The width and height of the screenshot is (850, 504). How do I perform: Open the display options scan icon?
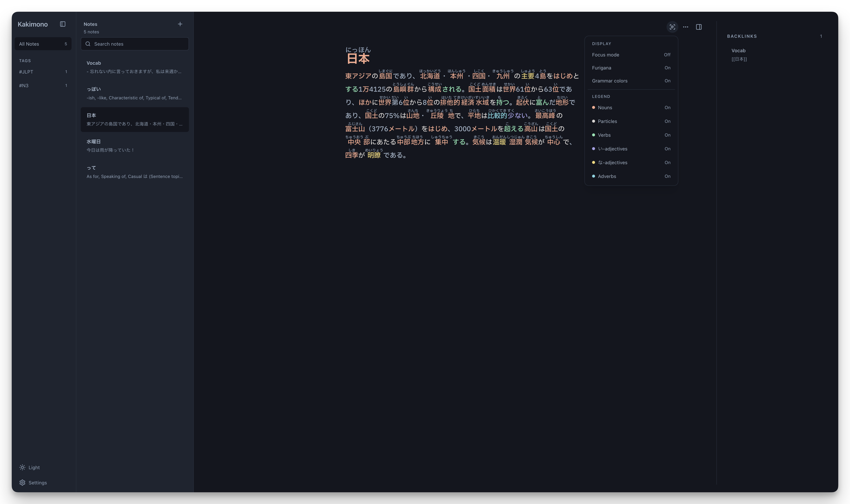click(x=672, y=27)
